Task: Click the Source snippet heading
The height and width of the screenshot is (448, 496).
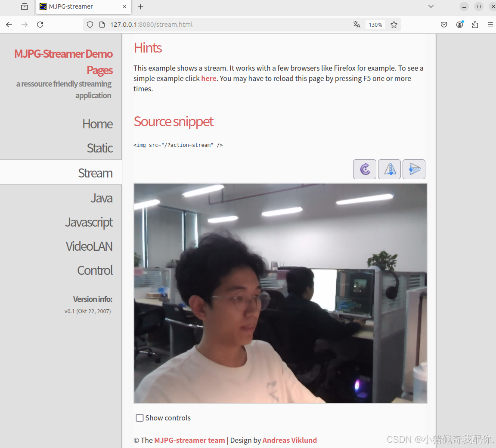Action: [174, 122]
